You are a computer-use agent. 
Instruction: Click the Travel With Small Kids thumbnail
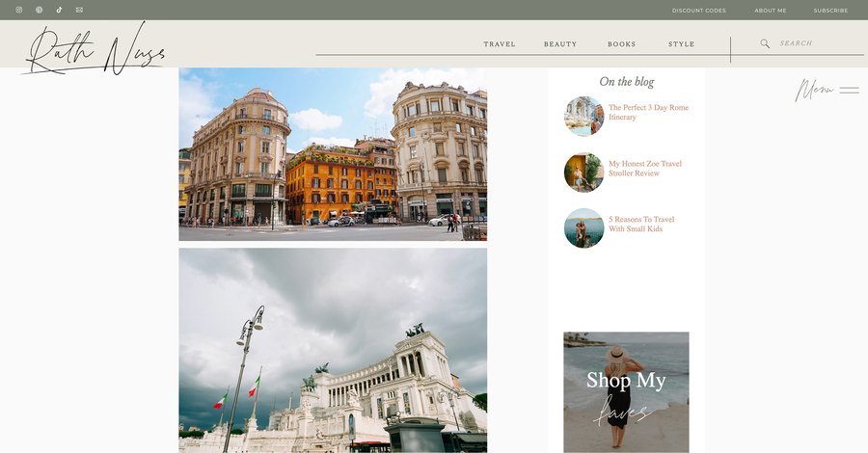(x=584, y=227)
